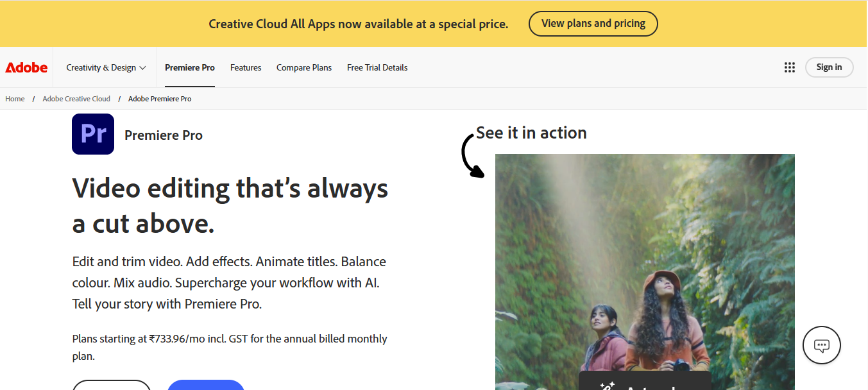Click View plans and pricing button
The width and height of the screenshot is (868, 390).
(593, 24)
